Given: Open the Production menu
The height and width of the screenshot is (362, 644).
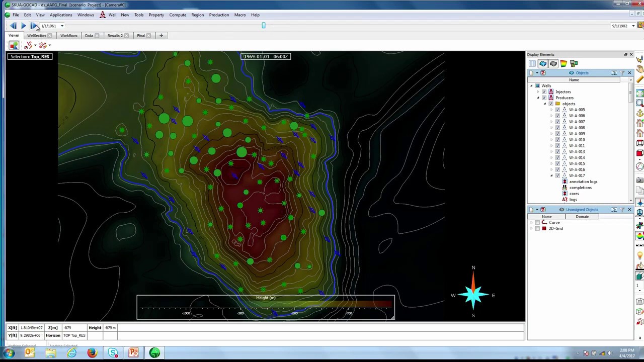Looking at the screenshot, I should tap(219, 15).
